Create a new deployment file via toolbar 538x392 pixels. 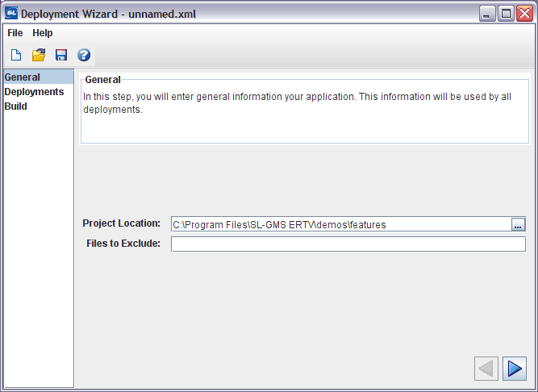16,55
